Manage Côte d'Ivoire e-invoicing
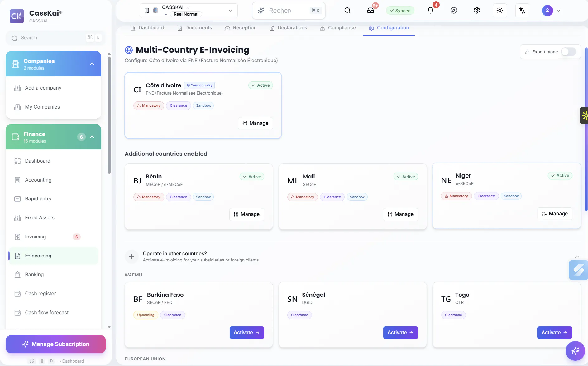The height and width of the screenshot is (366, 588). (x=256, y=123)
